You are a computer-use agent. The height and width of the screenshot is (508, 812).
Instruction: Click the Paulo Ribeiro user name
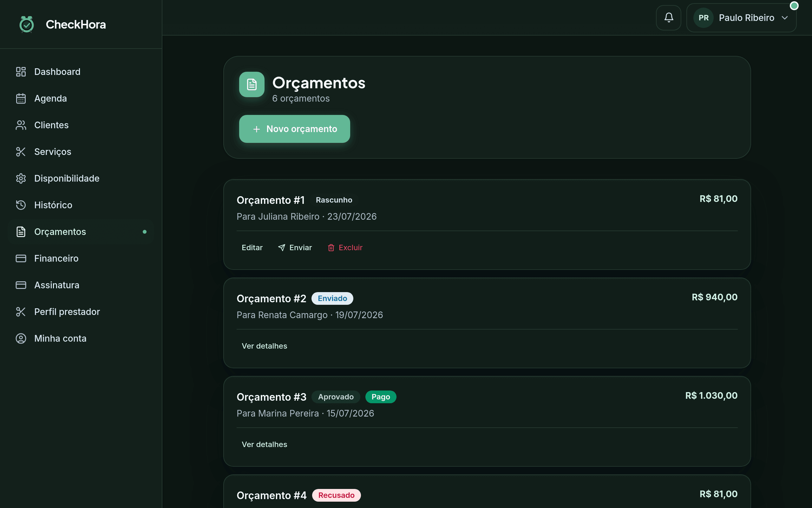point(747,18)
